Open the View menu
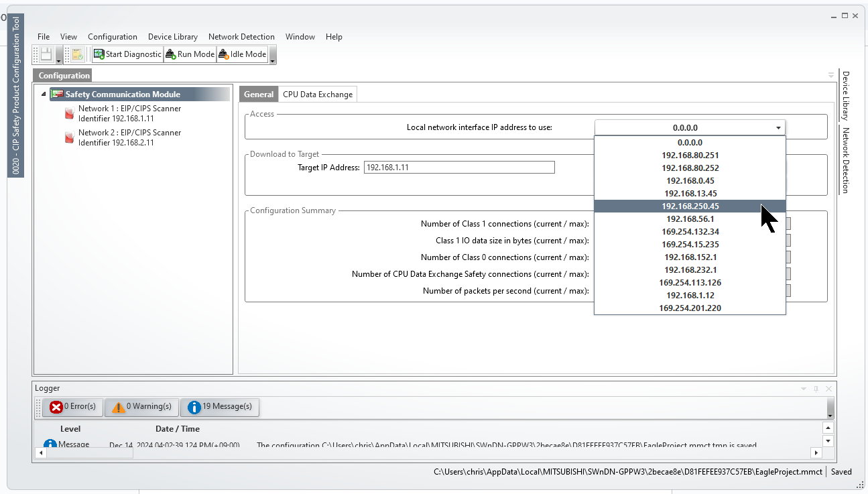 click(x=68, y=37)
